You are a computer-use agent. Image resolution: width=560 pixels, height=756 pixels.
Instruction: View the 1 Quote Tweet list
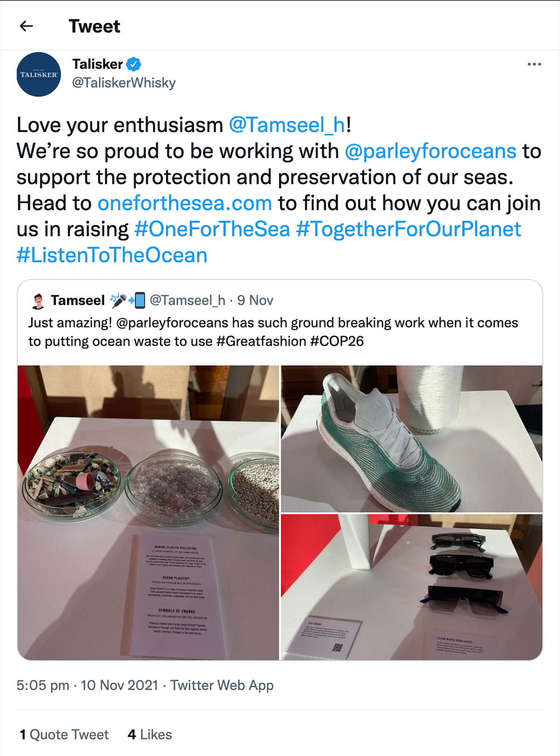[x=64, y=735]
